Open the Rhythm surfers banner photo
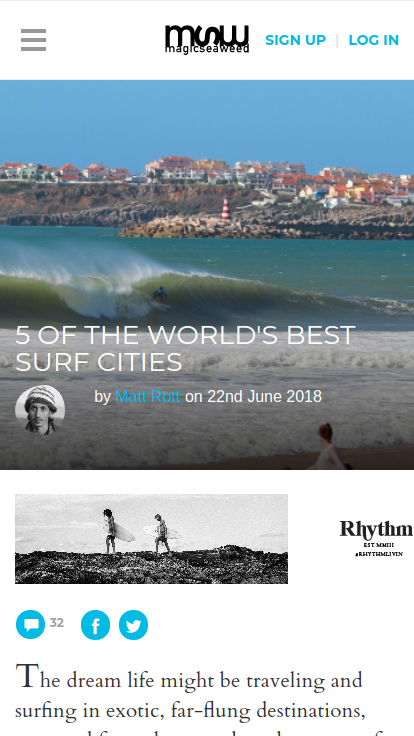The image size is (414, 736). coord(151,539)
